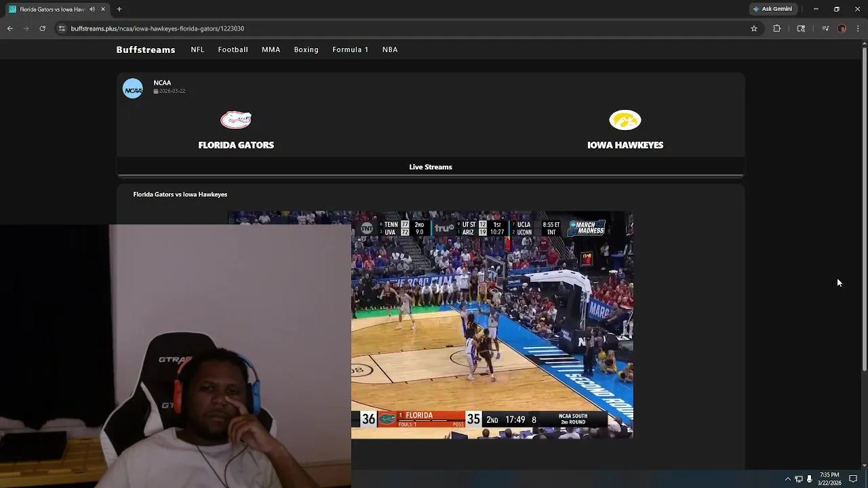The height and width of the screenshot is (488, 868).
Task: Open the network tray icon
Action: [x=799, y=479]
